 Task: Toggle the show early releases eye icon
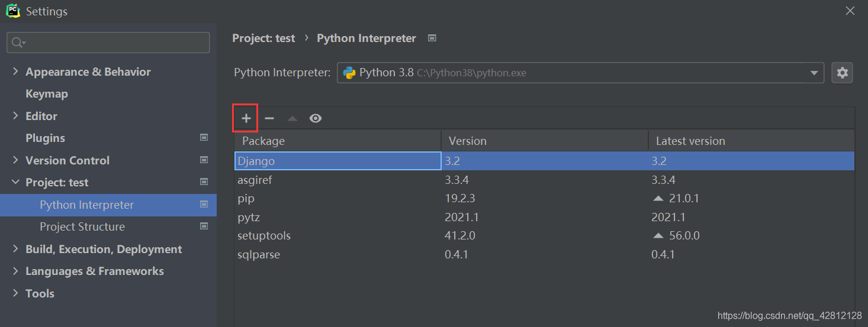point(316,118)
